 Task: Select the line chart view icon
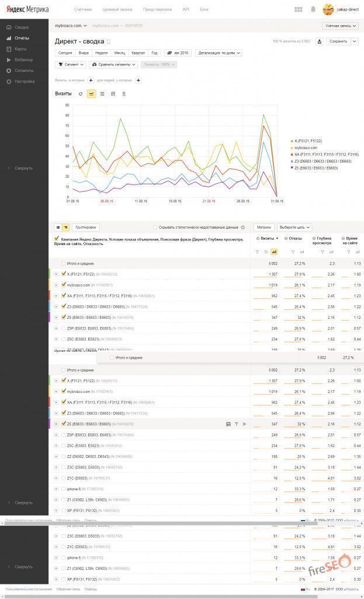click(92, 94)
